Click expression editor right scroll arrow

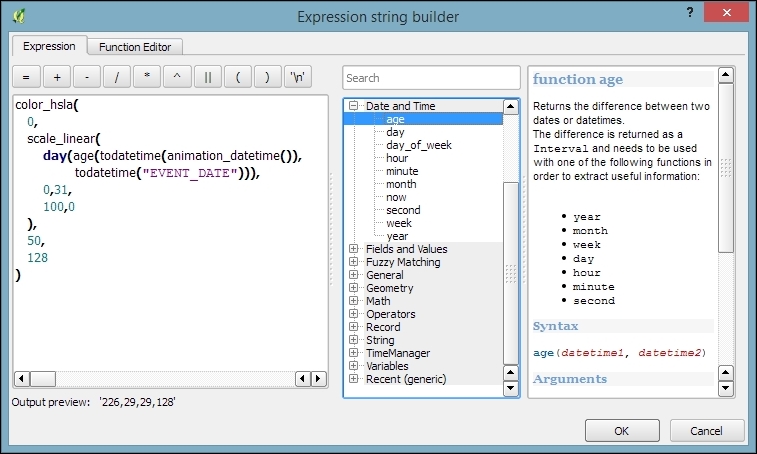coord(318,379)
